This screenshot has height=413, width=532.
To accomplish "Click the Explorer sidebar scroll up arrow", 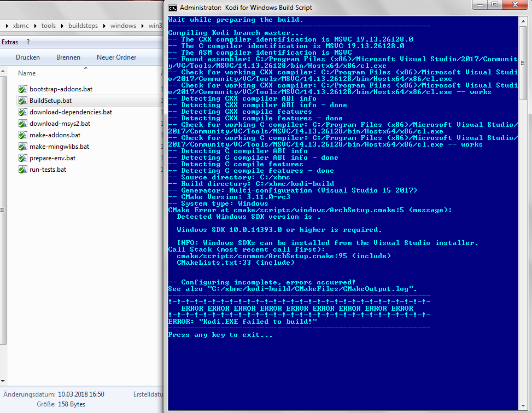I will pos(3,72).
